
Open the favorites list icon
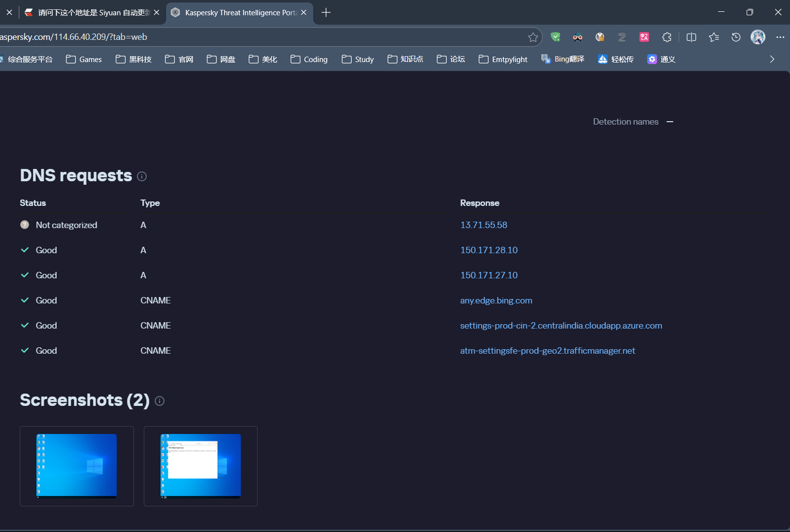click(x=714, y=37)
